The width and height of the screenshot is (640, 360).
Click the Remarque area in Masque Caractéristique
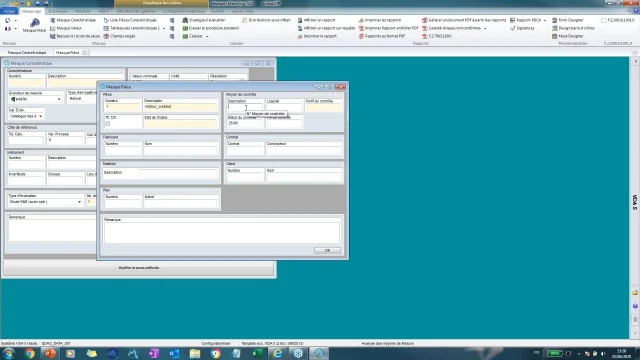pyautogui.click(x=52, y=231)
